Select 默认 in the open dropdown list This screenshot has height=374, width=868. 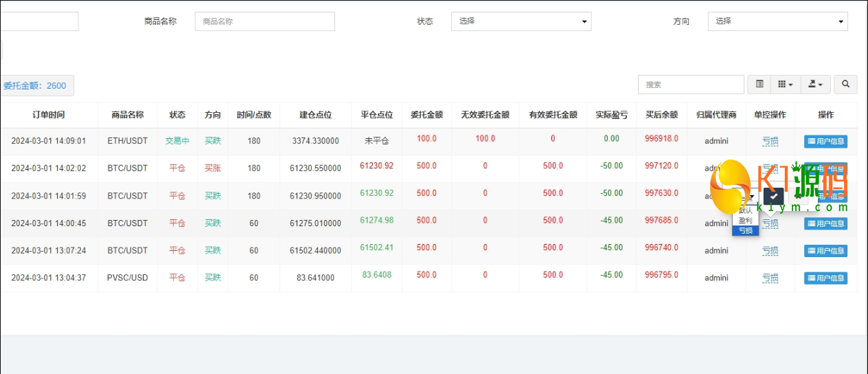click(x=746, y=211)
